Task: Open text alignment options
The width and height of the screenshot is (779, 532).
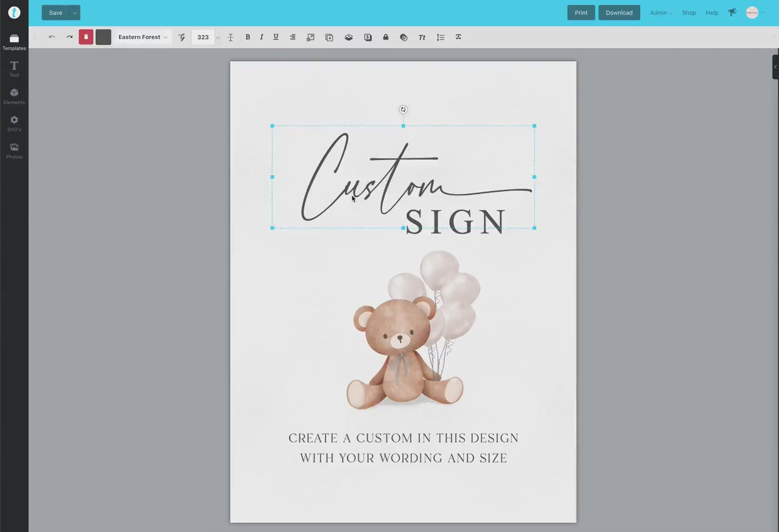Action: (x=293, y=37)
